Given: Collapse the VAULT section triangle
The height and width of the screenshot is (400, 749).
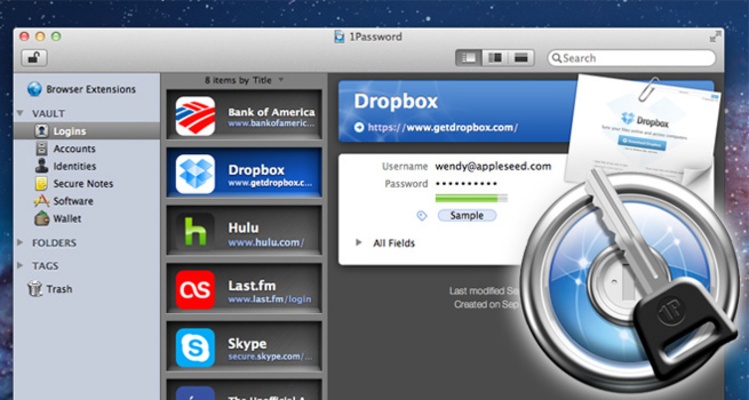Looking at the screenshot, I should pos(20,113).
